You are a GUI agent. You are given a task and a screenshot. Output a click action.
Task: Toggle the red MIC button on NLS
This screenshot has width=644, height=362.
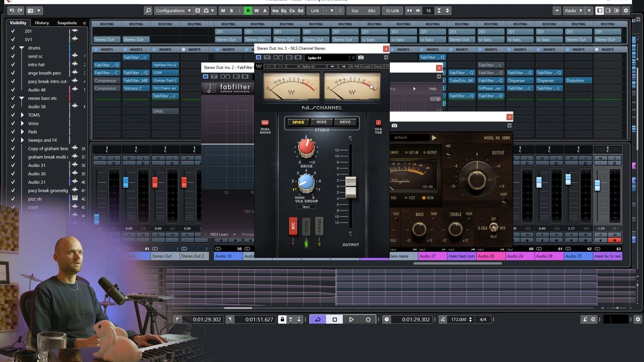(x=293, y=226)
